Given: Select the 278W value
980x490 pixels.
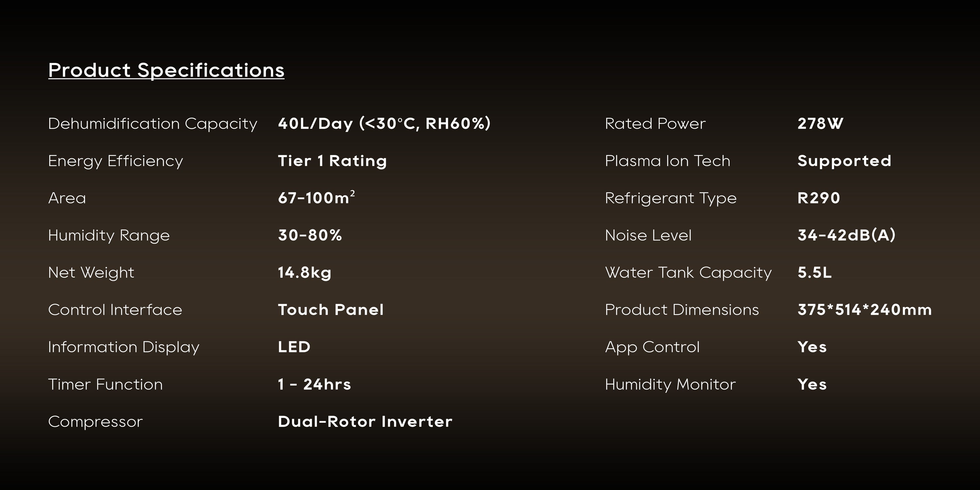Looking at the screenshot, I should click(820, 123).
